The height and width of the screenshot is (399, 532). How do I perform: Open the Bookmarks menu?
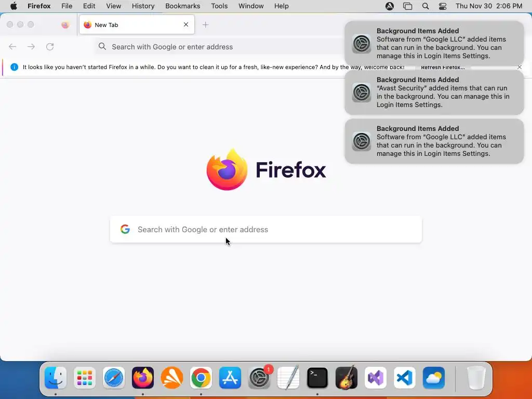coord(182,6)
